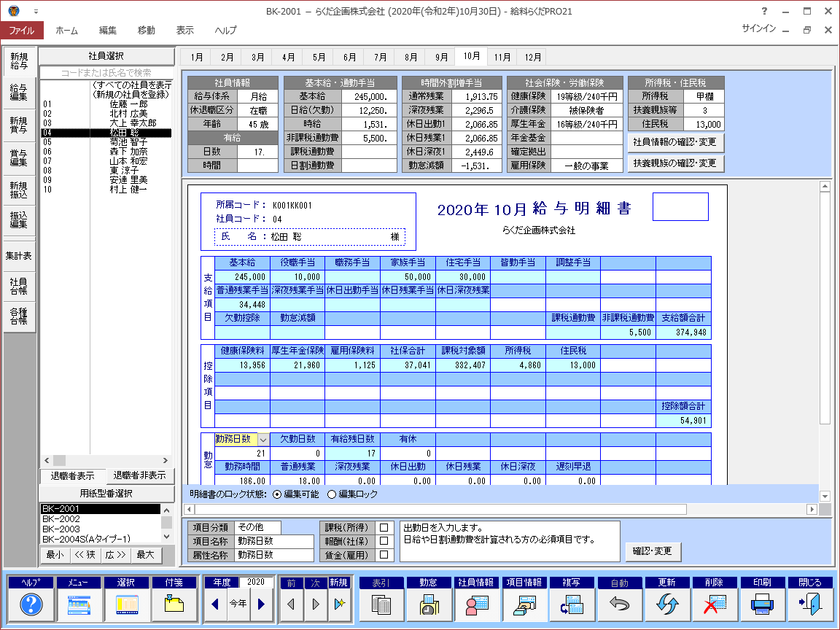The image size is (840, 630).
Task: Click 社員情報の確認・変更 button
Action: tap(675, 142)
